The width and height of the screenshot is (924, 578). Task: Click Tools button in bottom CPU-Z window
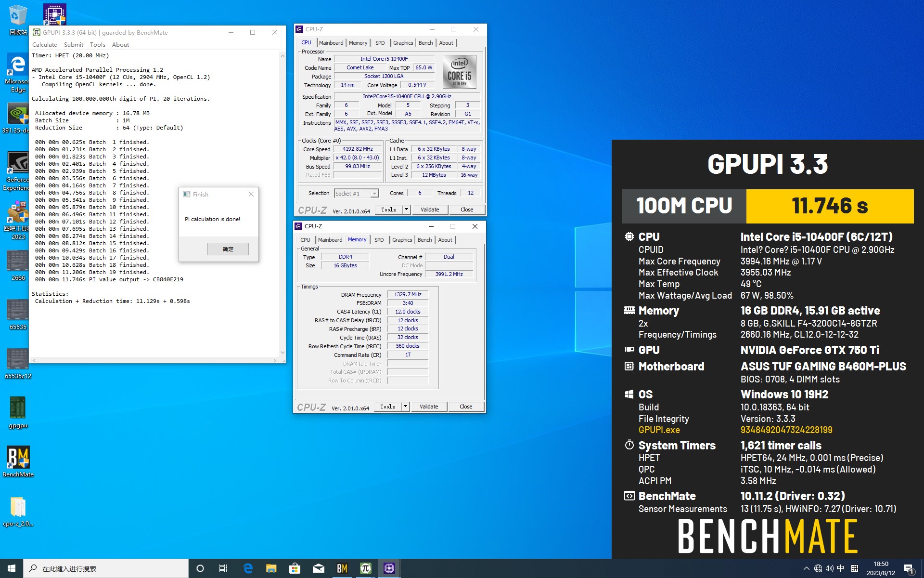coord(388,407)
